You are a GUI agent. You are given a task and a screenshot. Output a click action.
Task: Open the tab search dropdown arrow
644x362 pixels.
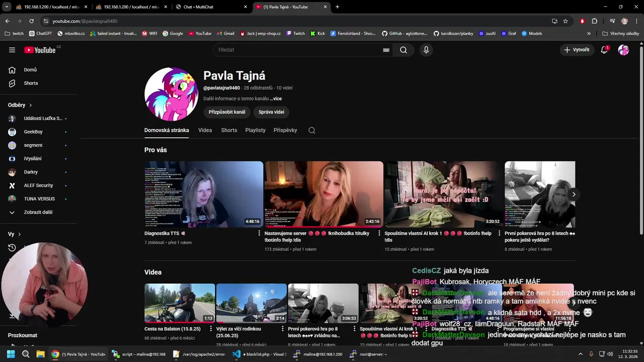click(x=7, y=7)
